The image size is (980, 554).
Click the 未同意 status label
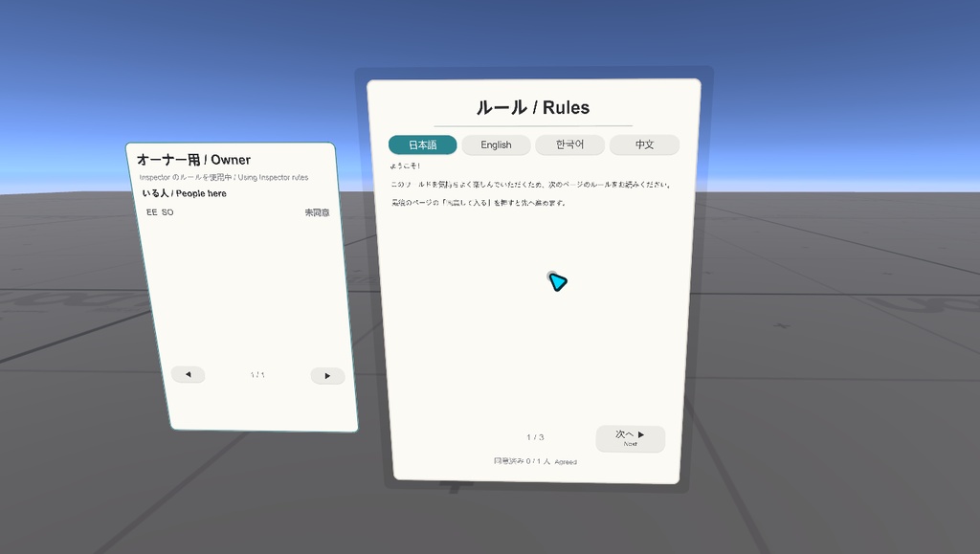[x=317, y=213]
